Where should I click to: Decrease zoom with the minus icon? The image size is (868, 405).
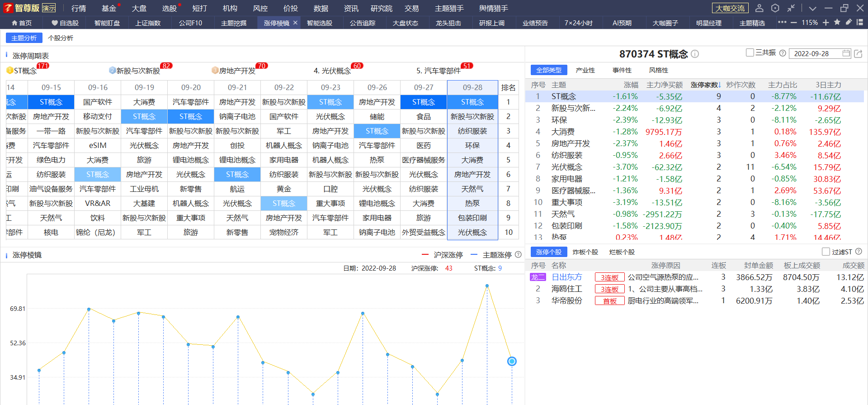pyautogui.click(x=793, y=23)
